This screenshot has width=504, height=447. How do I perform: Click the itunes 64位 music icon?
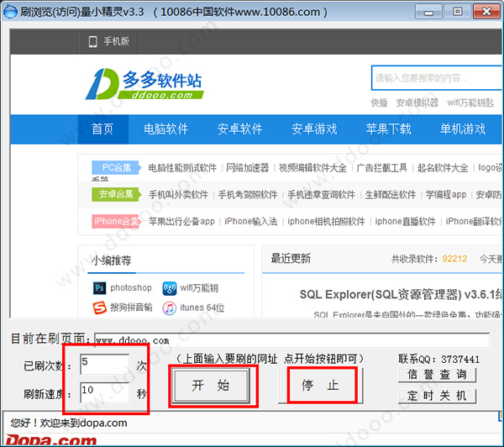pos(170,308)
